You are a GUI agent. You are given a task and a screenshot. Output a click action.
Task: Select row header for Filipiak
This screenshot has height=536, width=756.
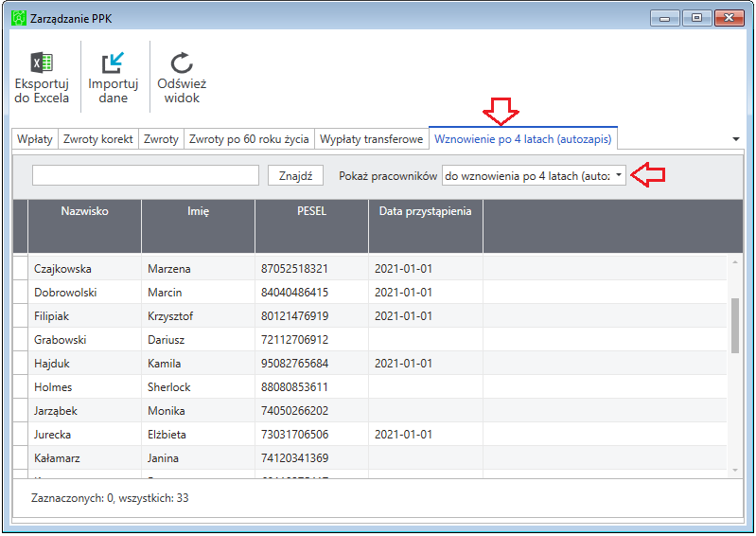(x=20, y=315)
